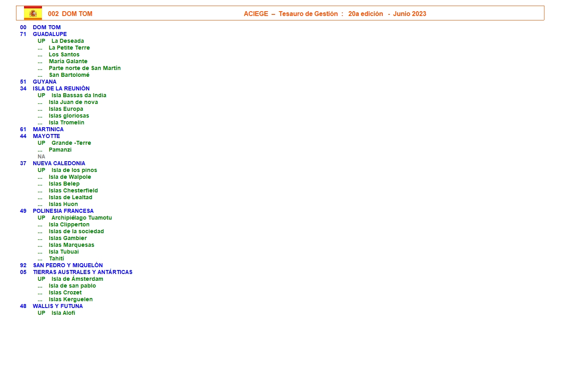Click SAN PEDRO Y MIQUELÓN
The width and height of the screenshot is (564, 392).
tap(68, 265)
